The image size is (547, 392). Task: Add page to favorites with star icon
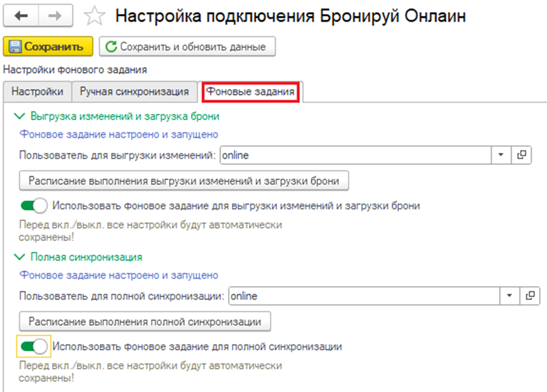(x=94, y=16)
